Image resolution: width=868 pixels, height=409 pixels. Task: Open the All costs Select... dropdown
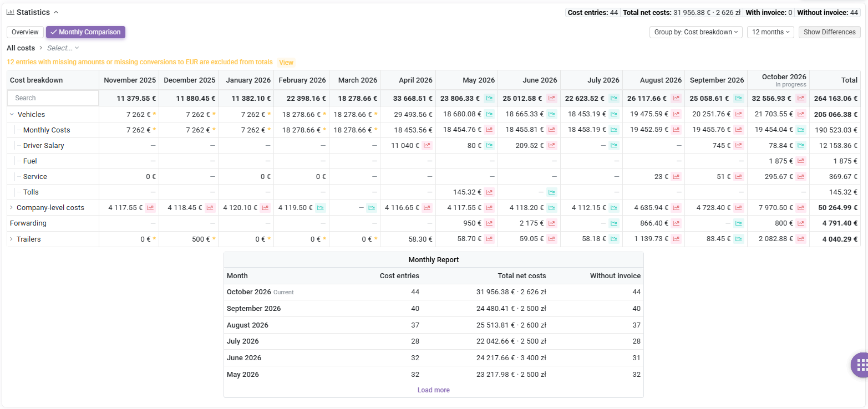coord(63,48)
